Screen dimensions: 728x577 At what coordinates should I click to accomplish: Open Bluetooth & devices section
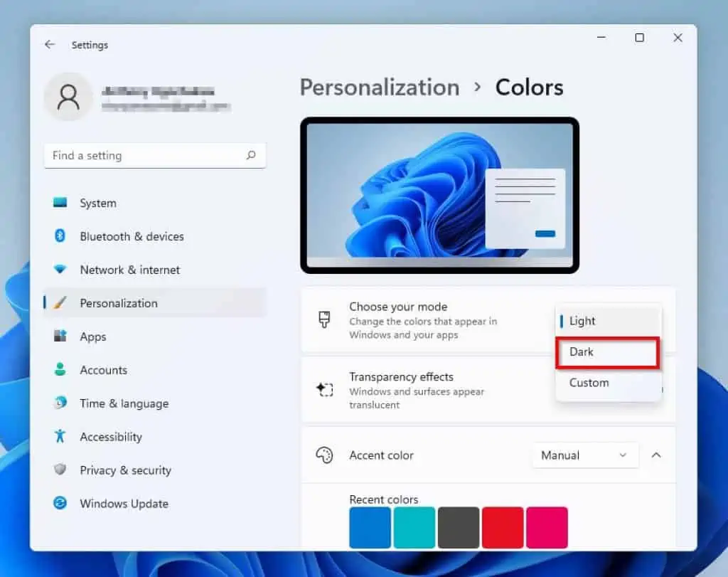[132, 236]
